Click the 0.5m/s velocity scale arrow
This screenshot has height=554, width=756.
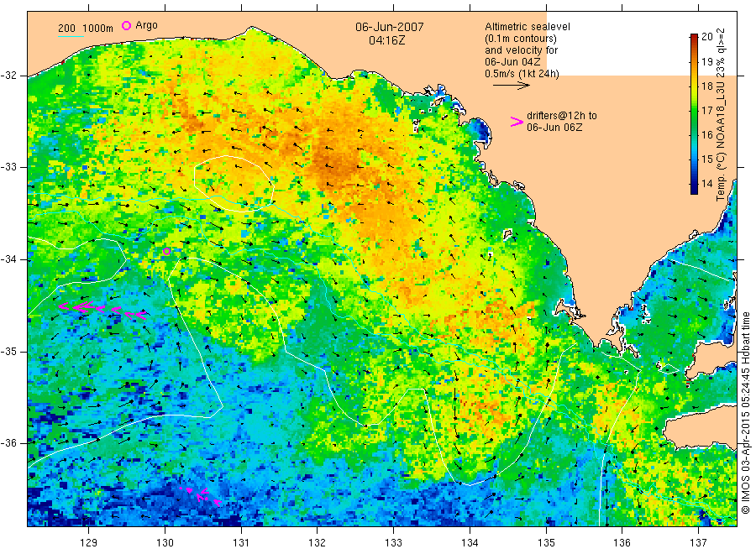511,86
